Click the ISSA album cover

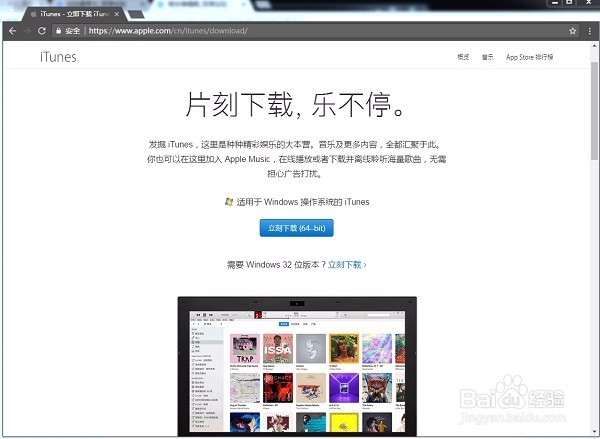point(278,348)
